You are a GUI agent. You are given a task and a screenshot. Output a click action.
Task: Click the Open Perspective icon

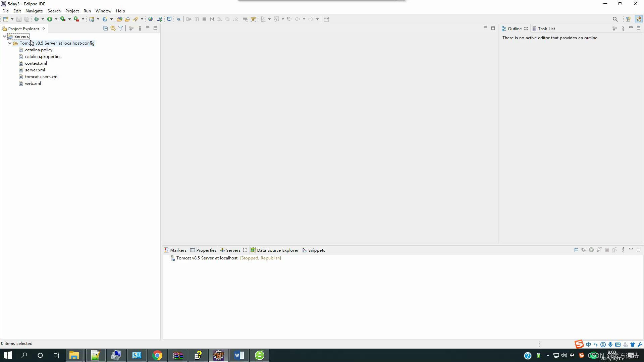628,19
